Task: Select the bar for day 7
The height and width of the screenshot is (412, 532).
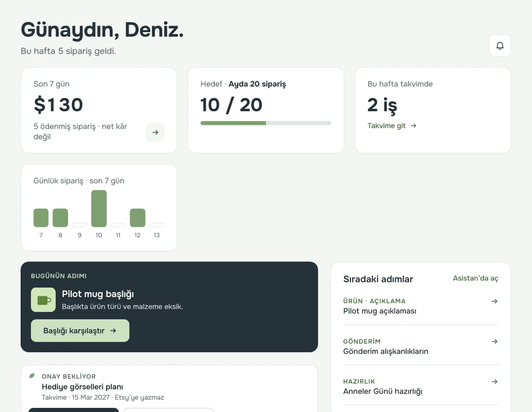Action: tap(41, 218)
